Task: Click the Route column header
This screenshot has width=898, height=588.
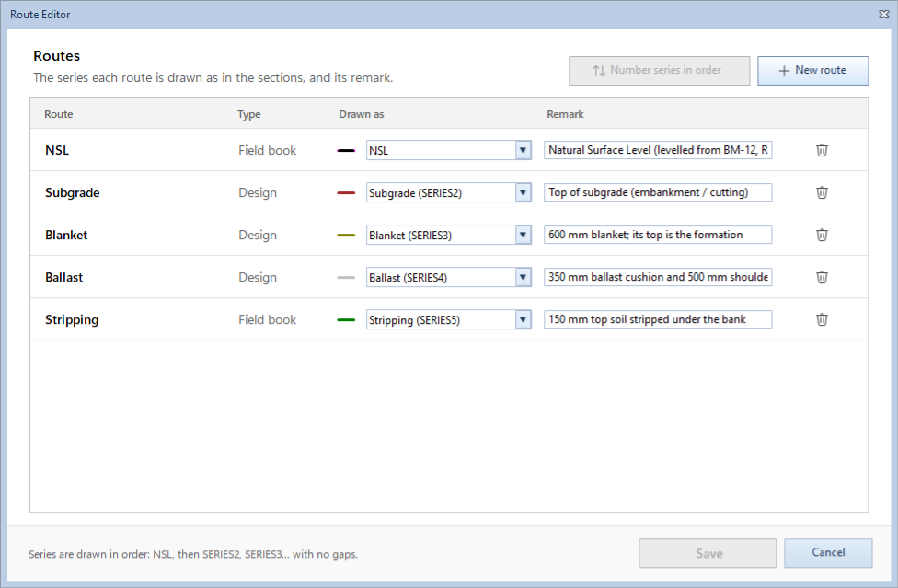Action: 58,114
